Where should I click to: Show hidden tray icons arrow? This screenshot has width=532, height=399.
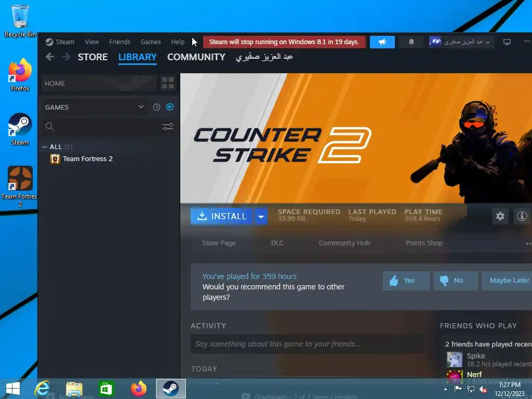pyautogui.click(x=445, y=389)
